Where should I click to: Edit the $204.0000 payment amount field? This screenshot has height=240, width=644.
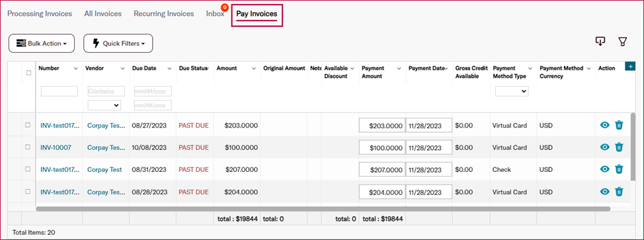pos(382,192)
